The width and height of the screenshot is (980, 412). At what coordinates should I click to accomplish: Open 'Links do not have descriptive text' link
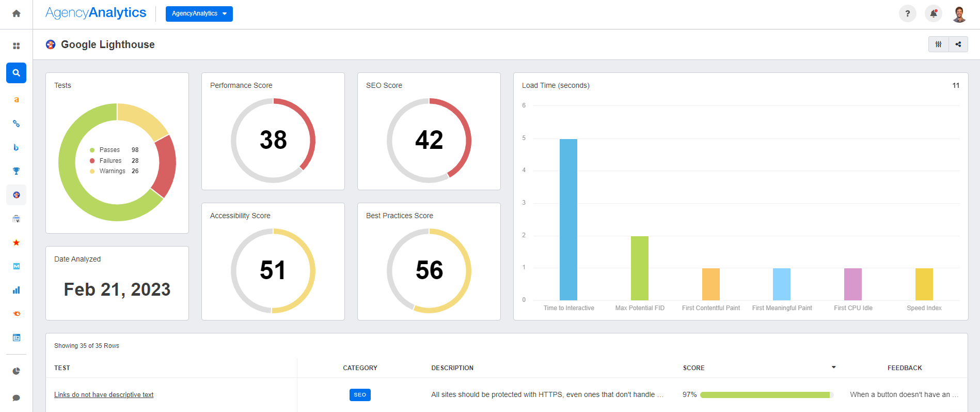click(104, 395)
